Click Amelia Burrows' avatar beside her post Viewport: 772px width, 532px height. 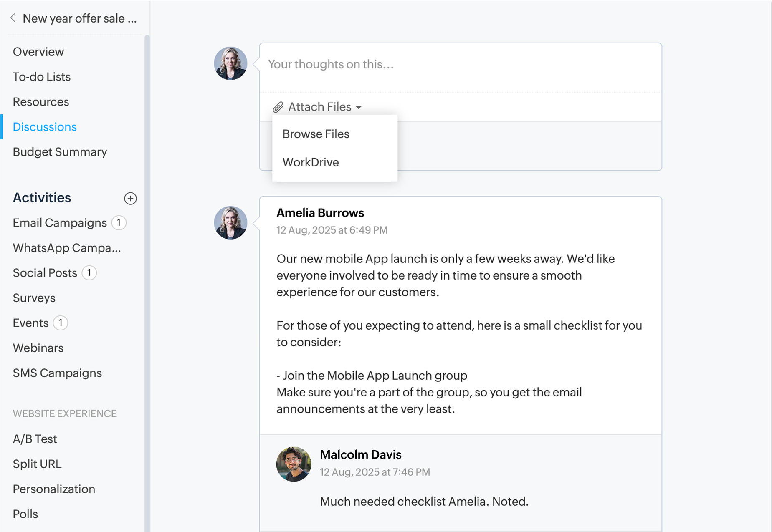[x=230, y=222]
